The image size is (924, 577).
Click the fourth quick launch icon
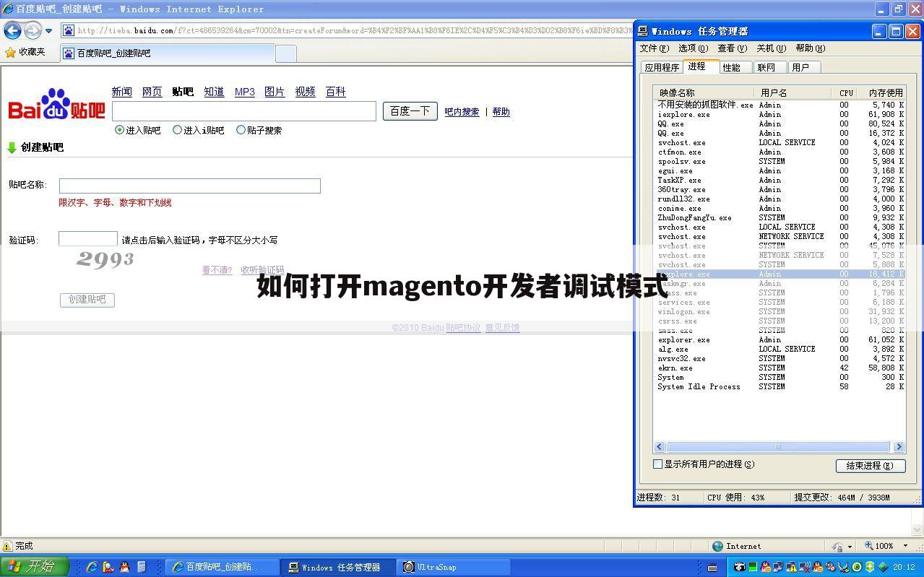click(x=142, y=567)
